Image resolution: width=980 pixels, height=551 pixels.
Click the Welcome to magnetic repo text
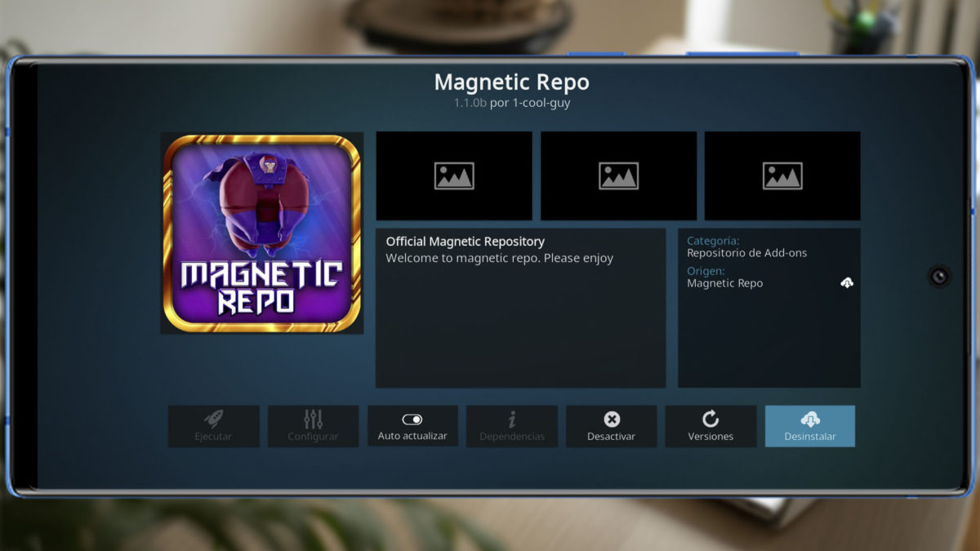pyautogui.click(x=499, y=258)
